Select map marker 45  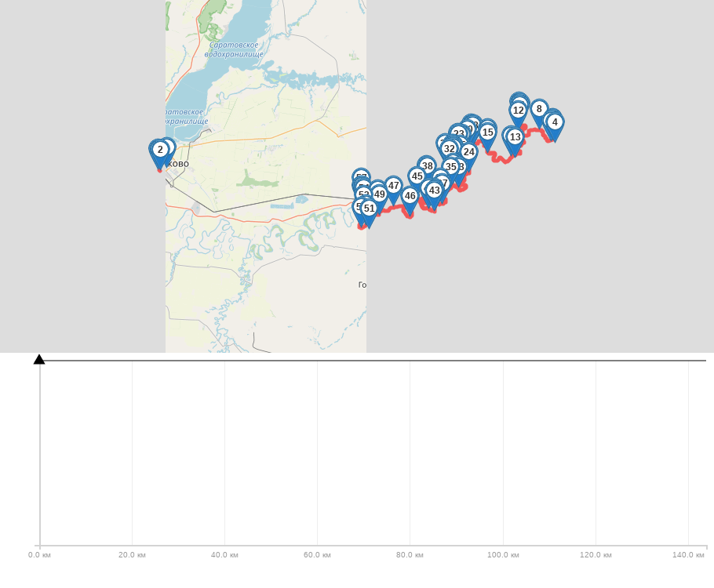point(417,176)
